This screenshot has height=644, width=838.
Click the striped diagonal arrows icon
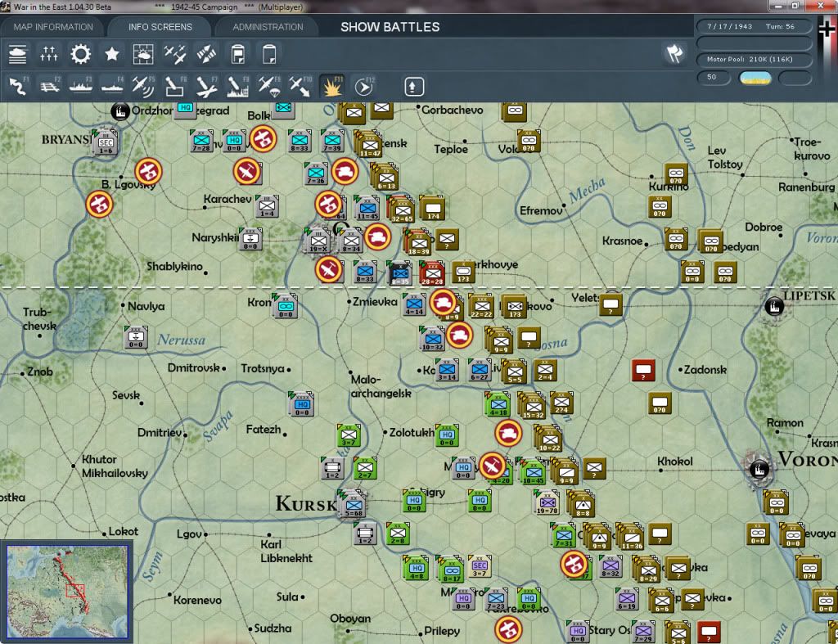tap(206, 55)
